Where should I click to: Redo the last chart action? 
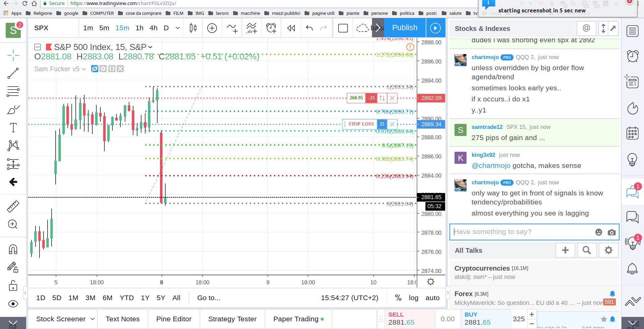(x=323, y=28)
